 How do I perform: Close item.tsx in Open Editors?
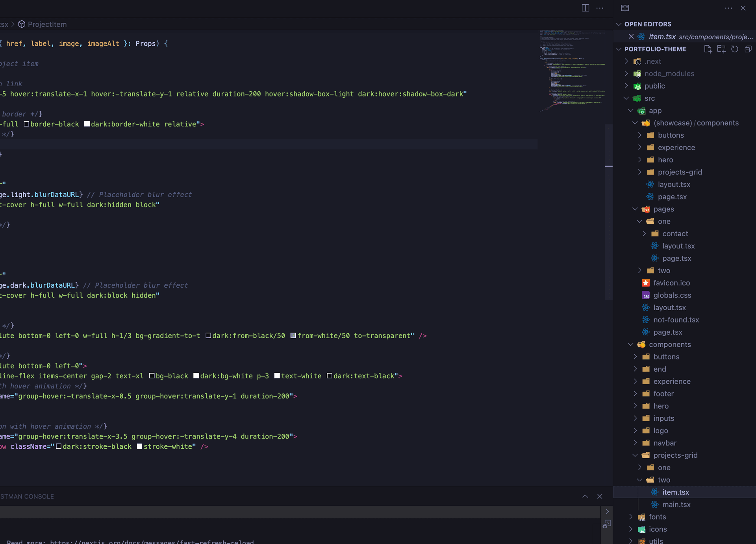631,37
